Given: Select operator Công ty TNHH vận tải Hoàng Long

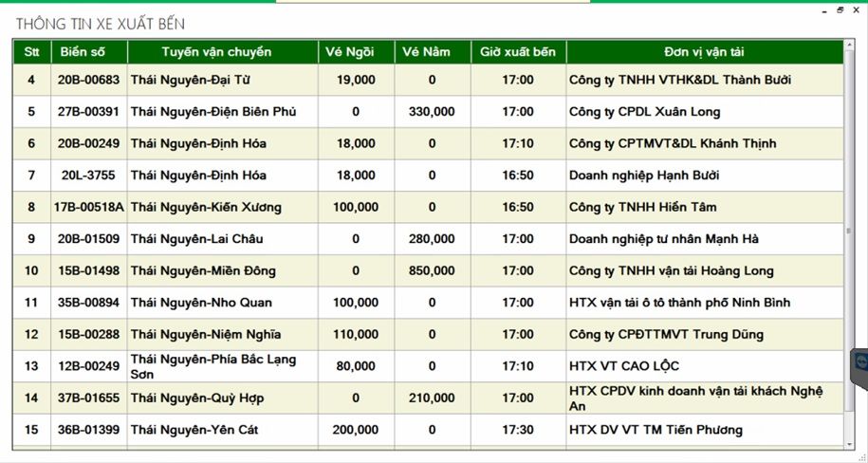Looking at the screenshot, I should tap(705, 270).
